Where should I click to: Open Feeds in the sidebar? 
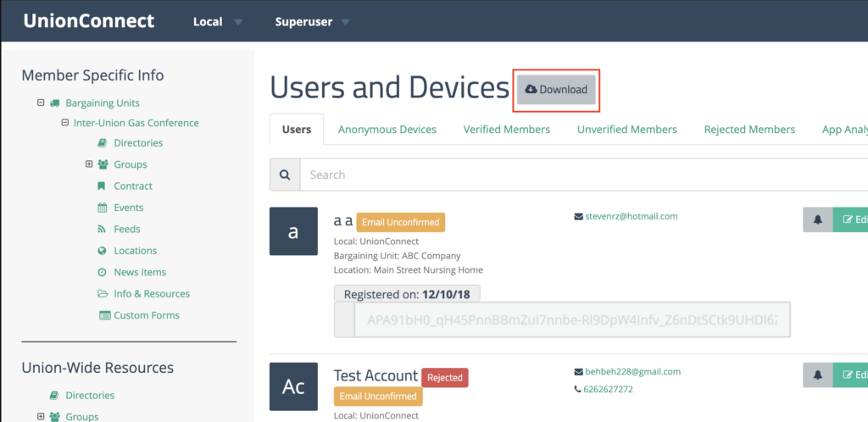(x=127, y=229)
